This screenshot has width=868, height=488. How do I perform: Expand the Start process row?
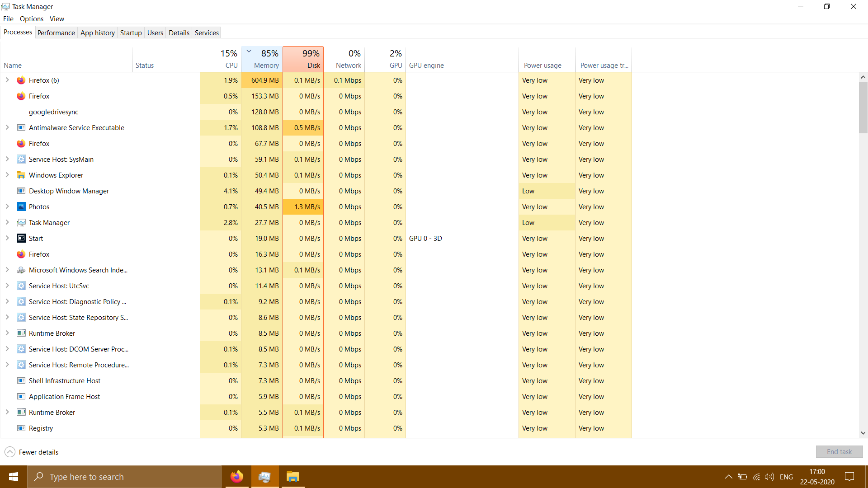[x=7, y=238]
